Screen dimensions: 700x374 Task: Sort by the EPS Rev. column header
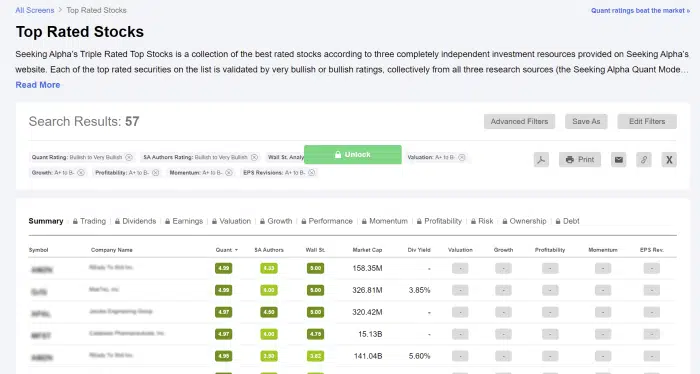(x=652, y=250)
